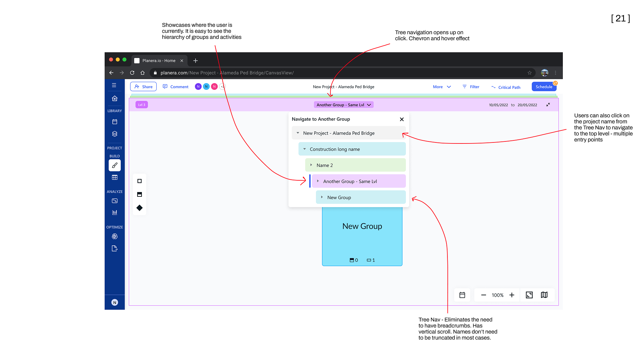Open the Analyze card icon

[x=115, y=201]
